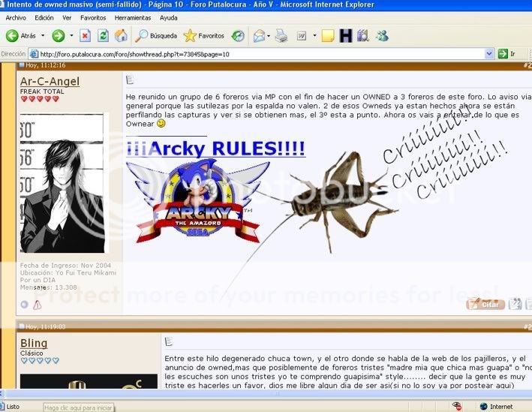Image resolution: width=532 pixels, height=412 pixels.
Task: Open the Herramientas menu
Action: 133,18
